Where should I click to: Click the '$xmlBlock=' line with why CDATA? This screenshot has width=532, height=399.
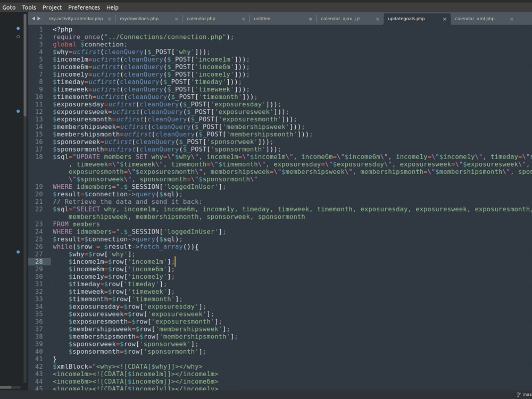tap(128, 367)
